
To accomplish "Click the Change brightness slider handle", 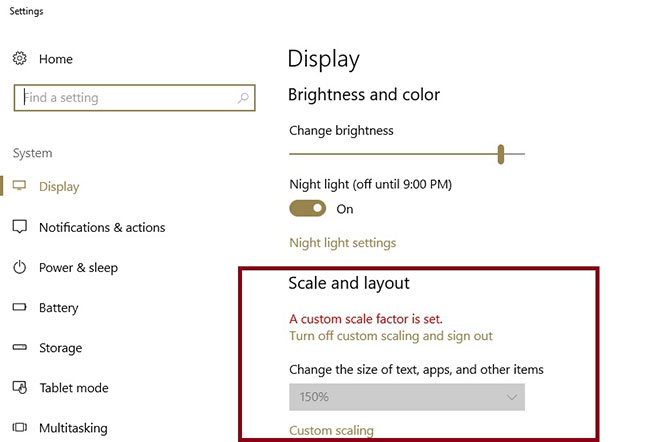I will click(x=501, y=154).
